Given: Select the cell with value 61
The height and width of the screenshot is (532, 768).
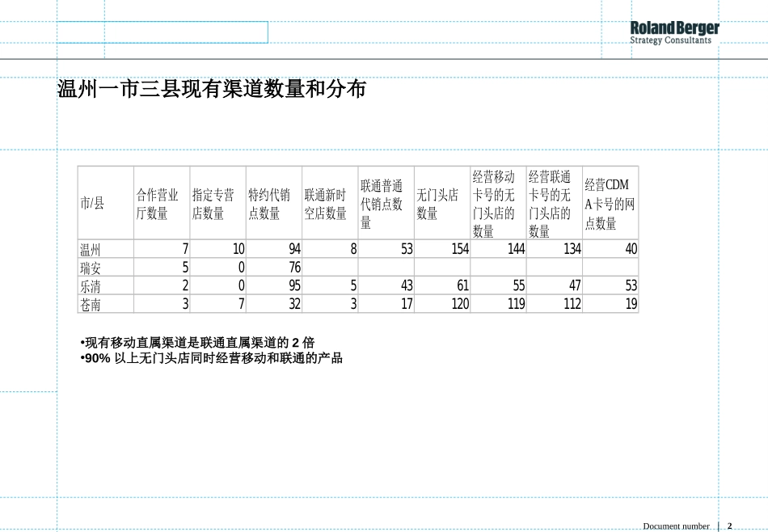Looking at the screenshot, I should coord(442,285).
